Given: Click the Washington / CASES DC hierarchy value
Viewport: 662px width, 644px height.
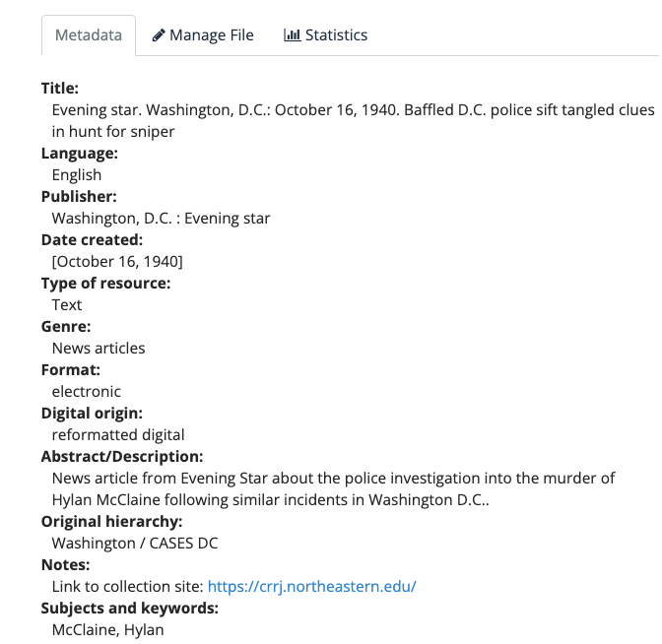Looking at the screenshot, I should coord(135,543).
